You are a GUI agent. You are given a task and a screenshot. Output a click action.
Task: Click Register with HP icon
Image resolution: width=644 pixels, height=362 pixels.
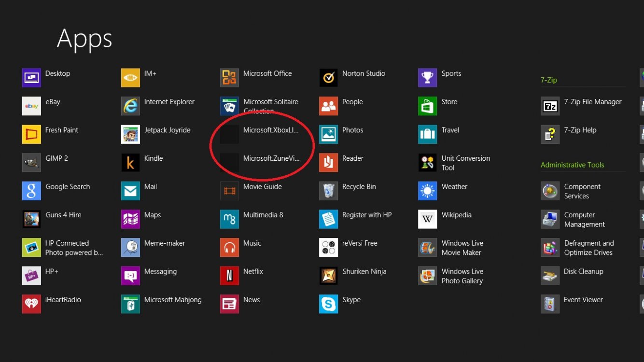click(x=328, y=219)
